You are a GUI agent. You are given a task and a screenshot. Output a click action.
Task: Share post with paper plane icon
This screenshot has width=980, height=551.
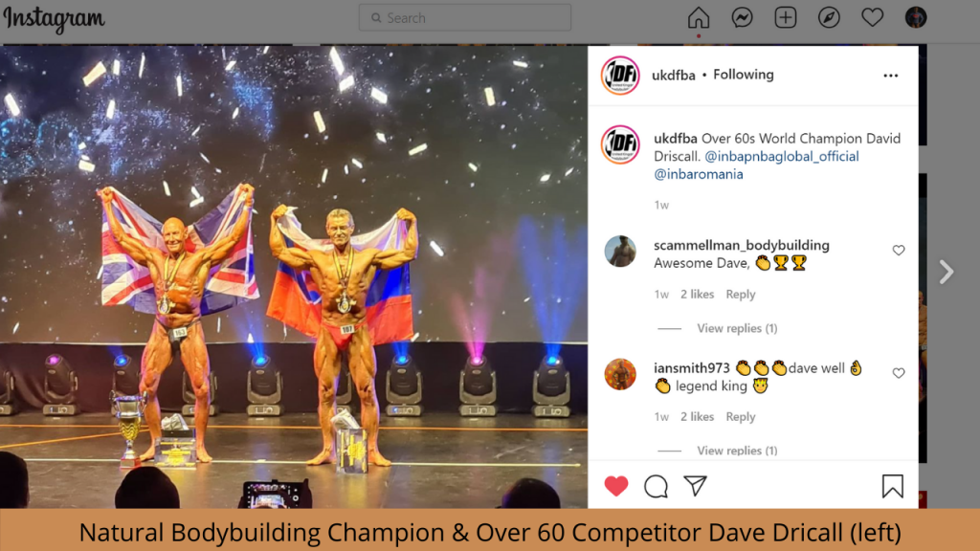point(695,485)
